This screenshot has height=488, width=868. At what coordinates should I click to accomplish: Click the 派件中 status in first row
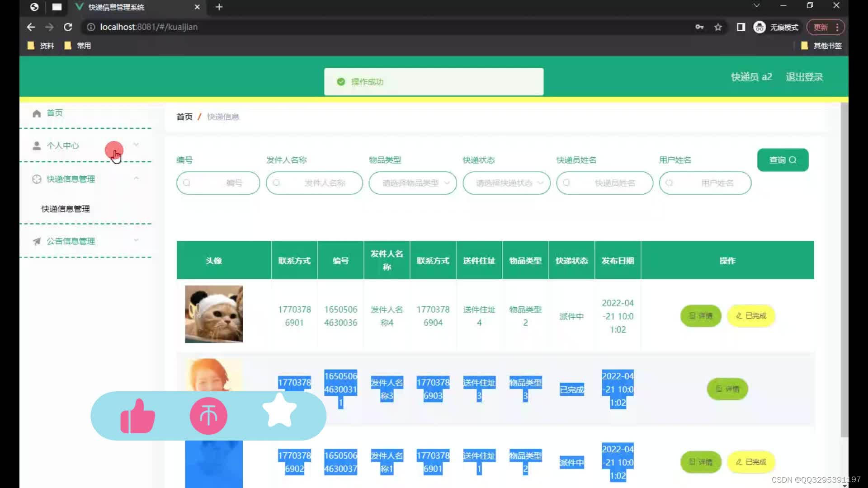pos(571,316)
